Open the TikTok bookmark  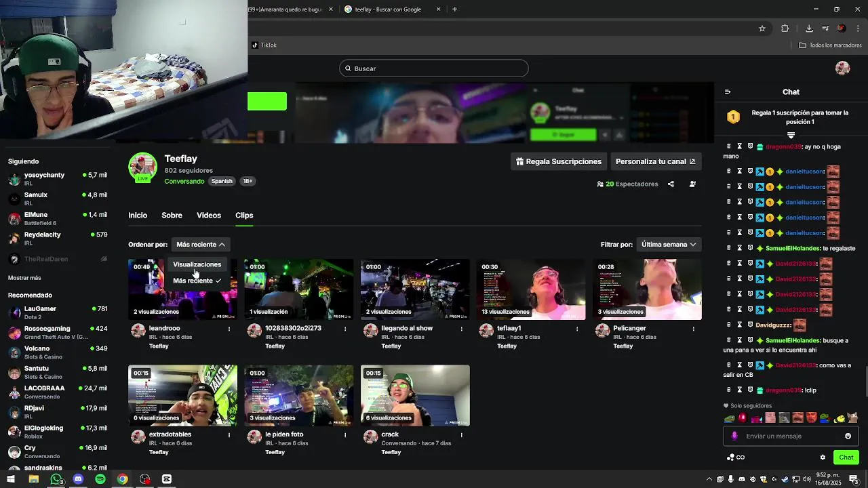(264, 45)
